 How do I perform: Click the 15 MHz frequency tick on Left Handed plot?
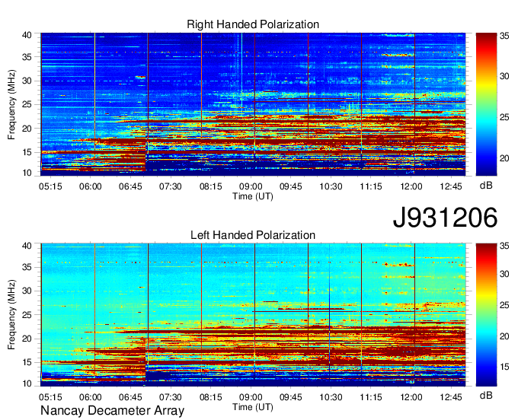pos(27,362)
